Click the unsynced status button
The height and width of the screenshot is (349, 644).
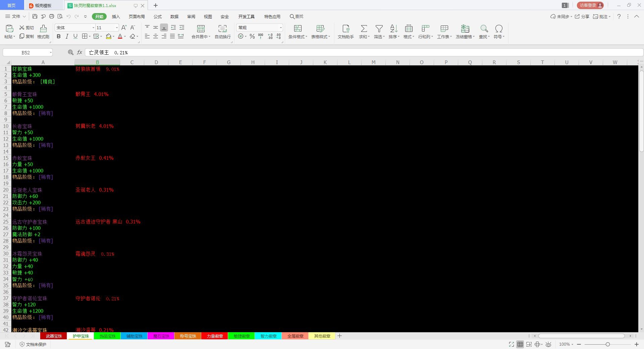[561, 16]
